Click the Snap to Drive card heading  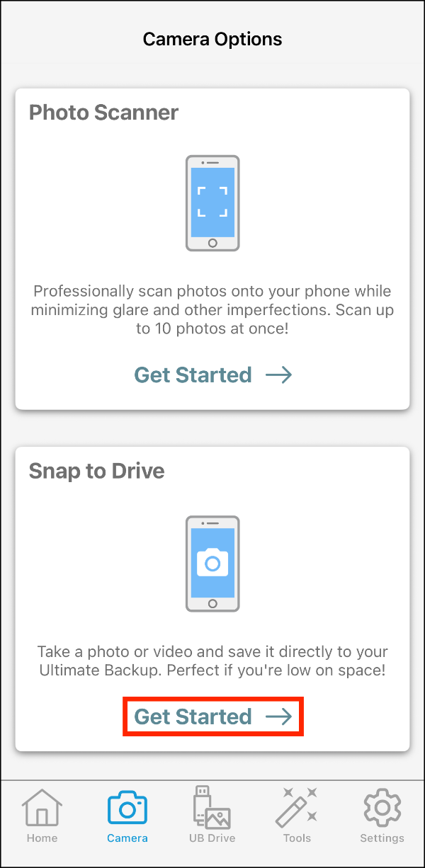[96, 471]
